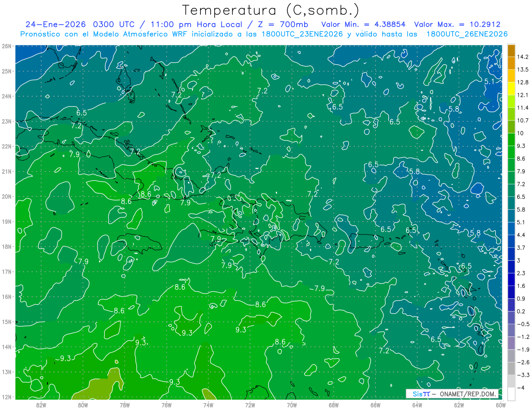Click the "12.8" color scale value
The height and width of the screenshot is (411, 532).
pos(523,82)
